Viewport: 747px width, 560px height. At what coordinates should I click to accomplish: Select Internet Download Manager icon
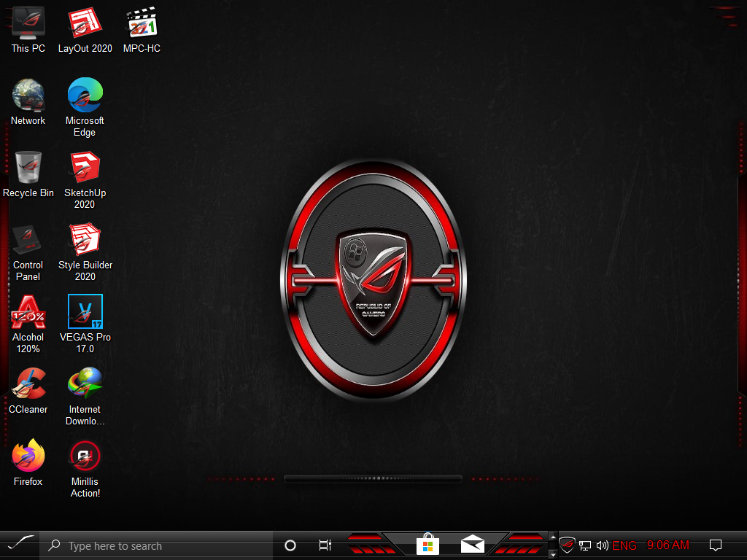85,397
